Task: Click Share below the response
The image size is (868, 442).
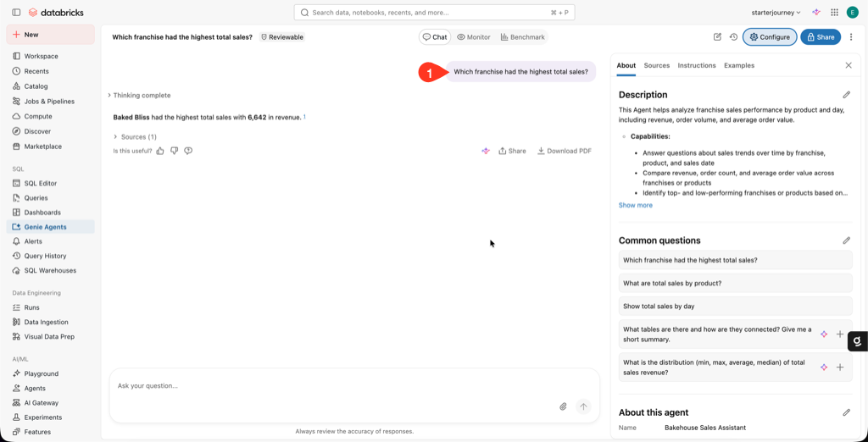Action: tap(512, 151)
